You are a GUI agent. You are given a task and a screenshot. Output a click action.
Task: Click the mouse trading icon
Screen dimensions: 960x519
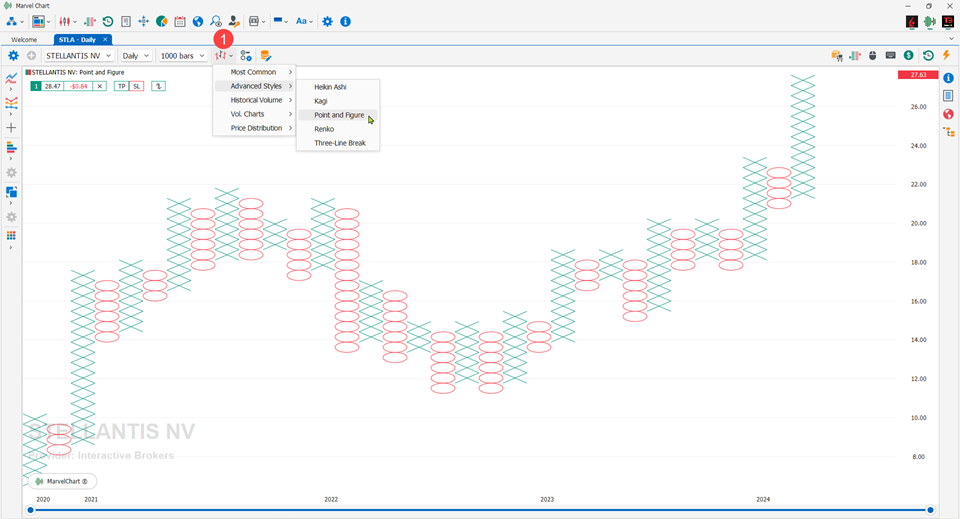click(873, 56)
